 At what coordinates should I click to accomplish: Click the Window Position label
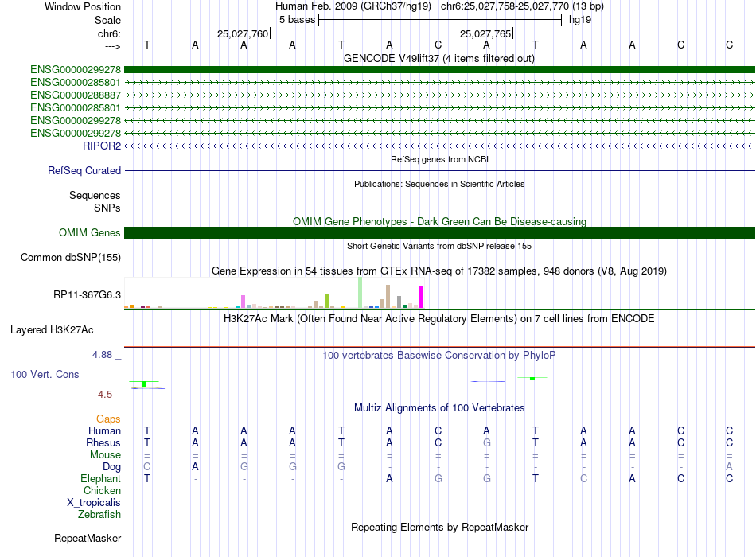pyautogui.click(x=83, y=6)
